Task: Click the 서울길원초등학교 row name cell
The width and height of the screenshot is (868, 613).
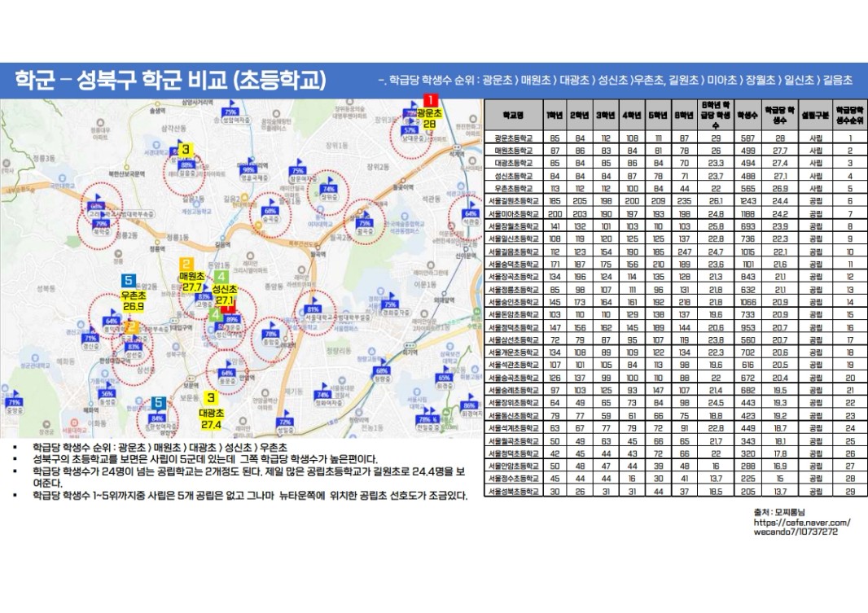Action: tap(513, 201)
